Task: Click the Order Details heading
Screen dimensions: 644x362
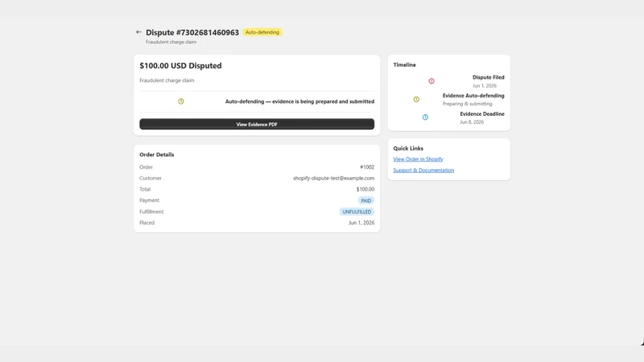Action: tap(156, 154)
